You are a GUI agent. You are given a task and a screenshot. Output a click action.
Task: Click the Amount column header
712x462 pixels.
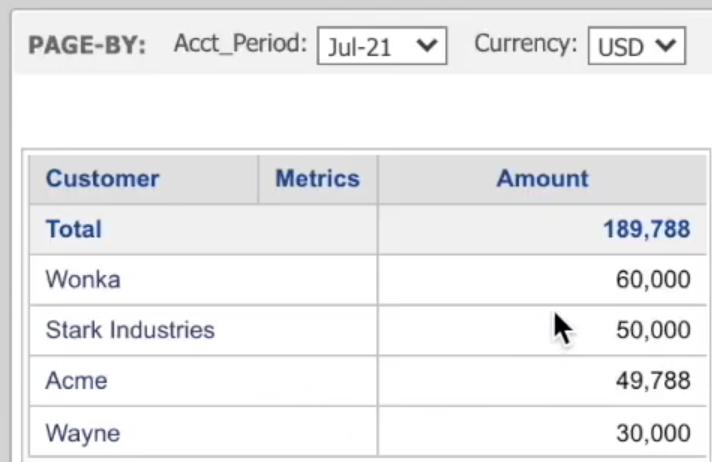(x=542, y=179)
